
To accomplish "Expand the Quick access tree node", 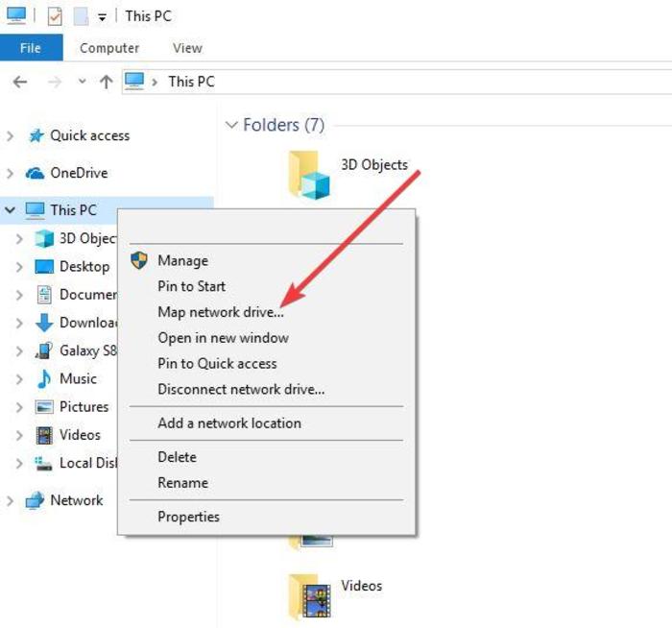I will (x=11, y=136).
